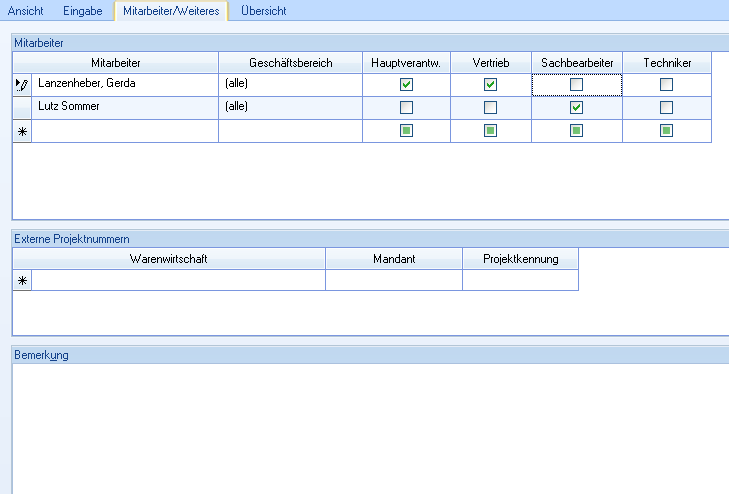The width and height of the screenshot is (729, 494).
Task: Click the Mitarbeiter column header
Action: pos(115,63)
